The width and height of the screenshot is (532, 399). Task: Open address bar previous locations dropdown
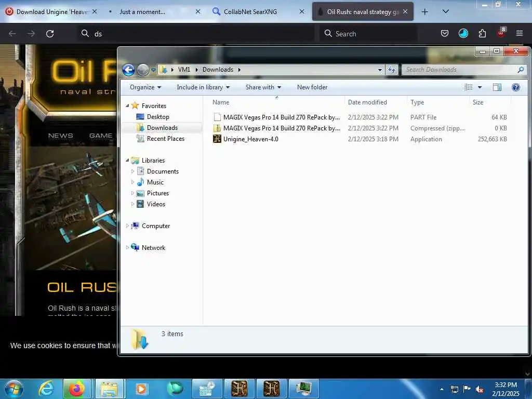[380, 70]
